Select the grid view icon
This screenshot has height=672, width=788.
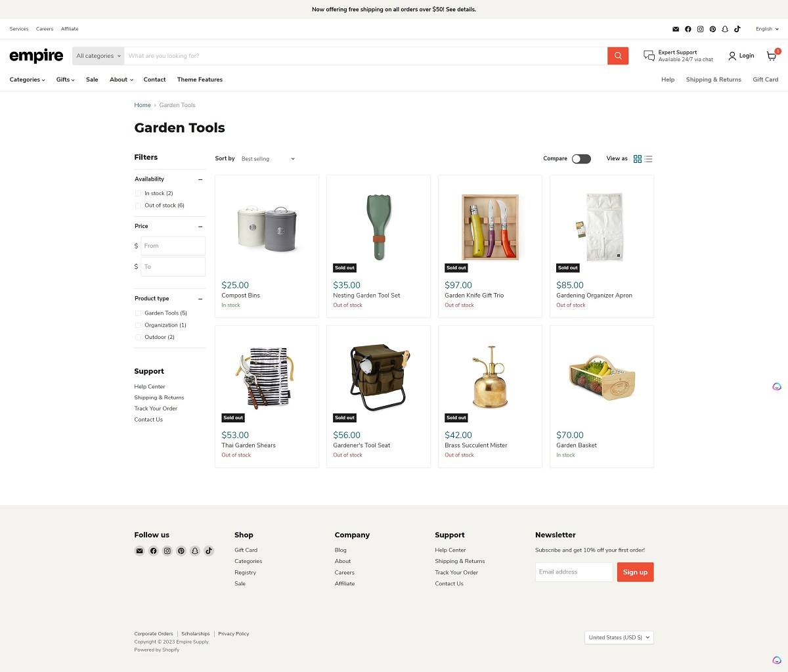pos(637,158)
